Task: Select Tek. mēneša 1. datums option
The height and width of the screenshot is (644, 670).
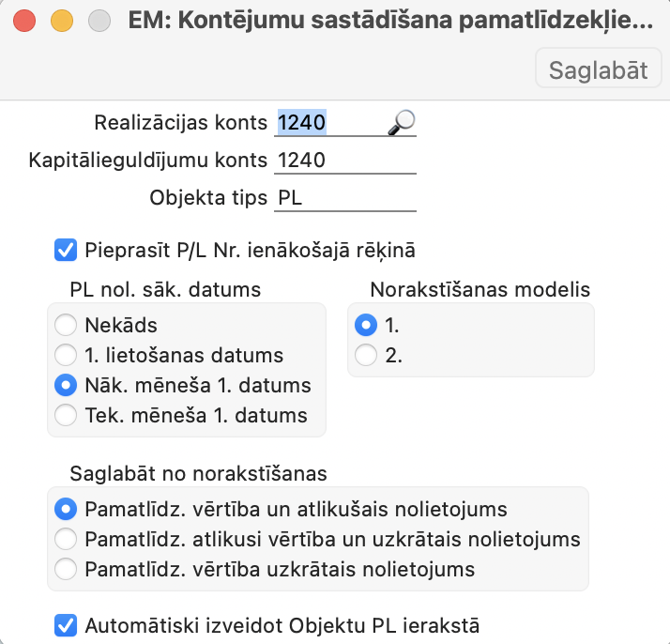Action: pos(66,414)
